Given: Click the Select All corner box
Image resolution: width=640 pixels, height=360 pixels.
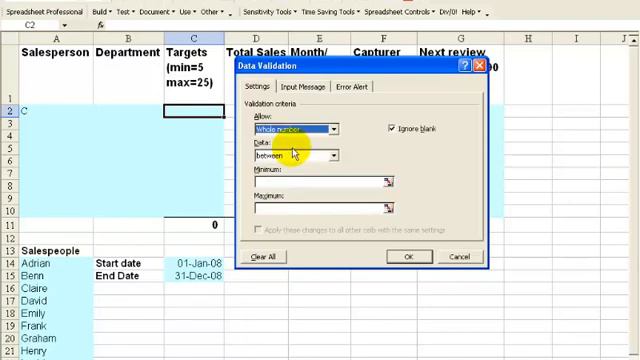Looking at the screenshot, I should point(10,39).
